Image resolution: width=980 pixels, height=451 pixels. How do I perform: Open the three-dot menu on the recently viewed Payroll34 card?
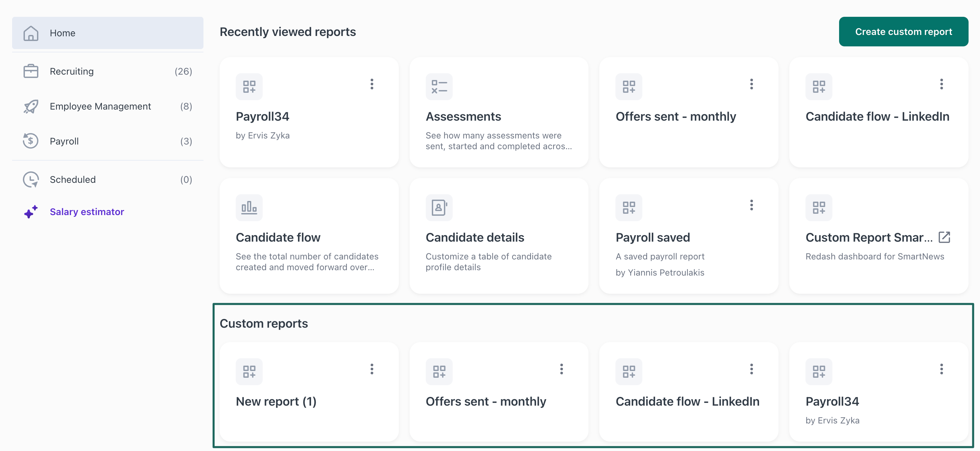(x=372, y=84)
